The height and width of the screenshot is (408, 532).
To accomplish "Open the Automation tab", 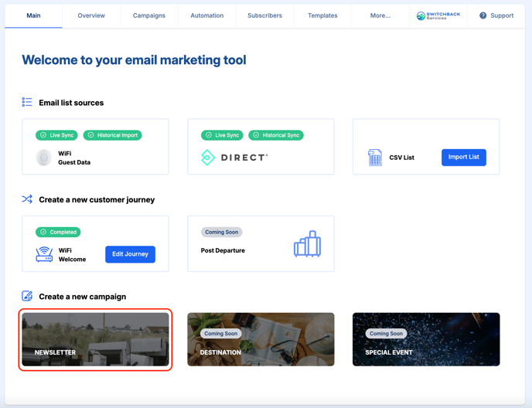I will coord(207,15).
